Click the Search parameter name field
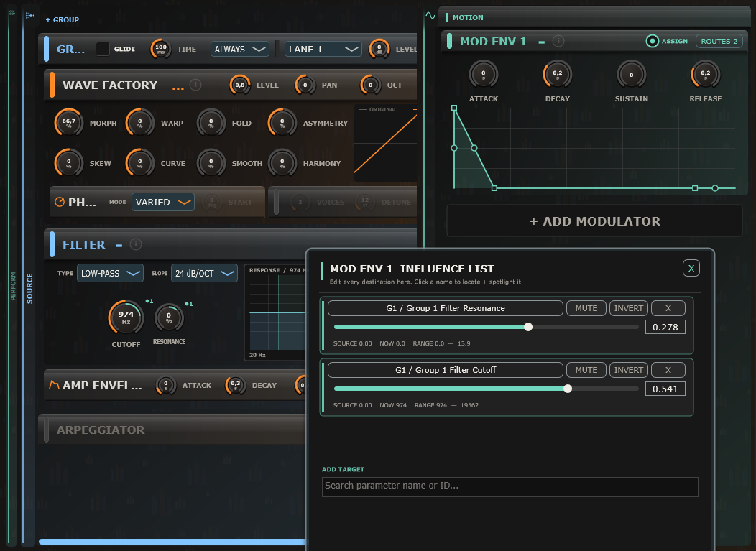The height and width of the screenshot is (551, 756). [510, 486]
